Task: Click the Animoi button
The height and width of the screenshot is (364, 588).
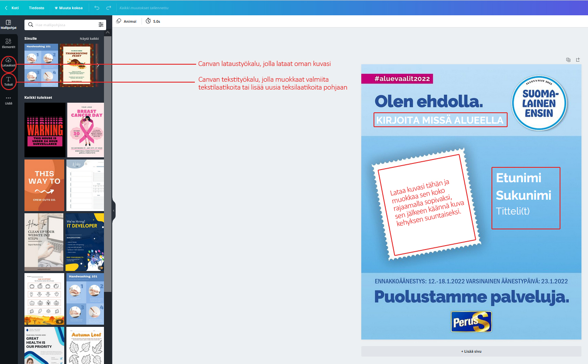Action: tap(126, 21)
